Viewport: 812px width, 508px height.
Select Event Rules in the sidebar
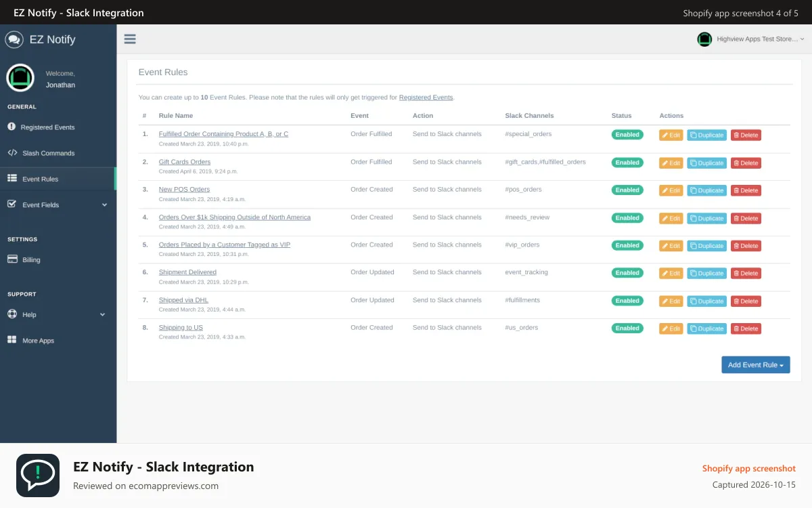click(58, 179)
